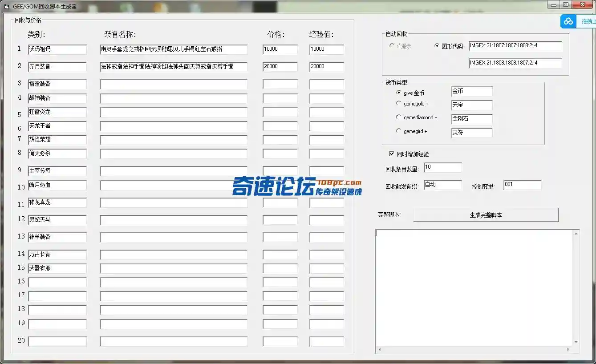Click the 回收触发前缀 field showing 自动
This screenshot has width=596, height=364.
pyautogui.click(x=443, y=185)
